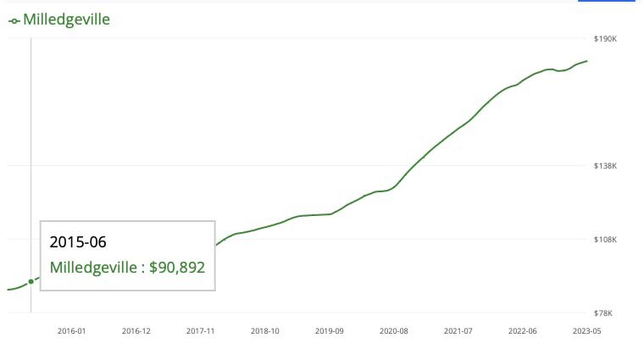The width and height of the screenshot is (644, 349).
Task: Click the green legend marker icon
Action: point(14,19)
